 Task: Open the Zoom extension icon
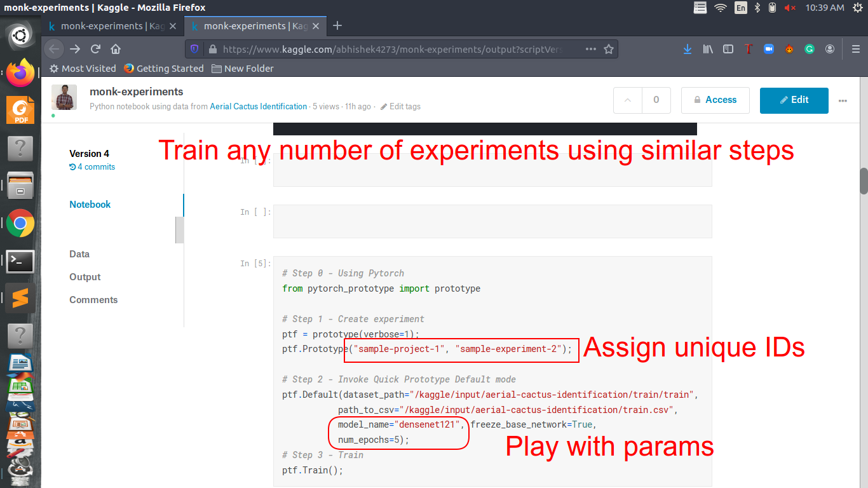click(x=769, y=49)
